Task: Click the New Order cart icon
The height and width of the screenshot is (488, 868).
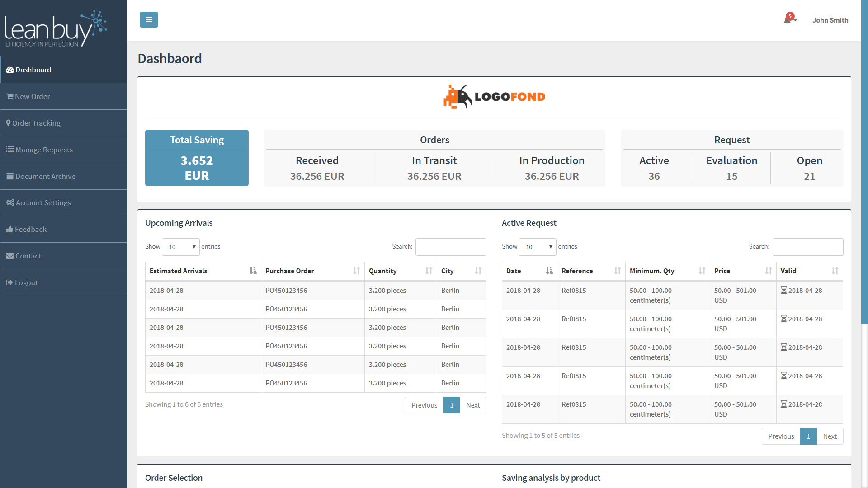Action: (x=9, y=96)
